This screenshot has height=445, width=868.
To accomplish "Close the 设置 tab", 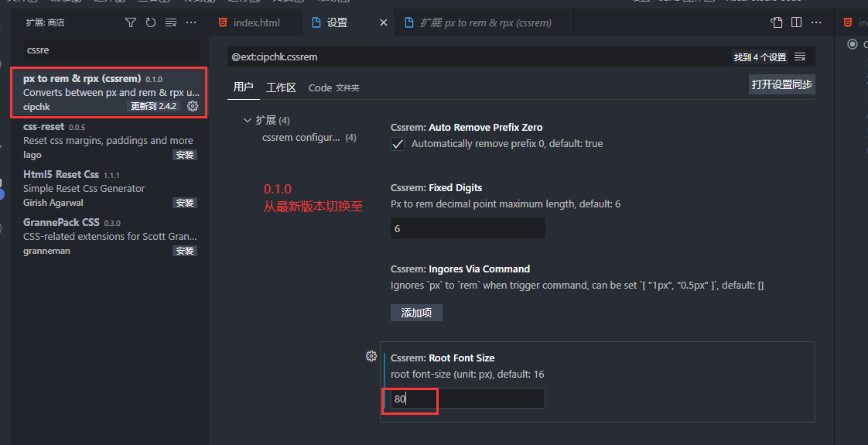I will 383,22.
